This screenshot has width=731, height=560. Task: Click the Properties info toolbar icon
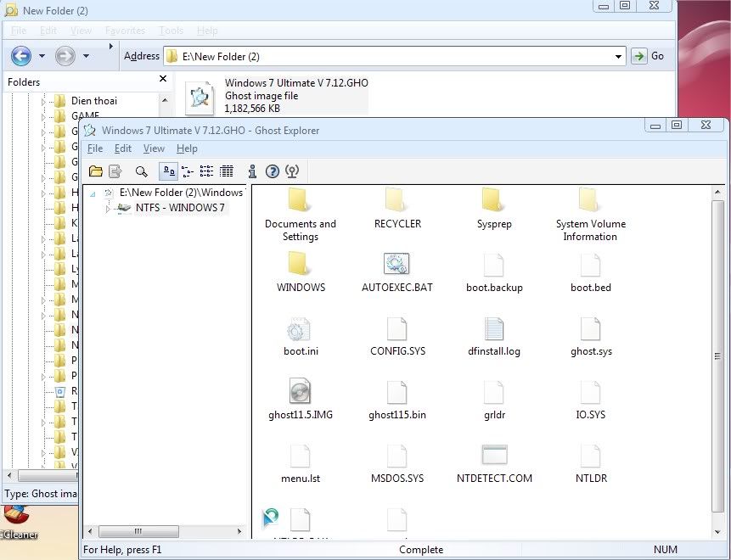(252, 171)
